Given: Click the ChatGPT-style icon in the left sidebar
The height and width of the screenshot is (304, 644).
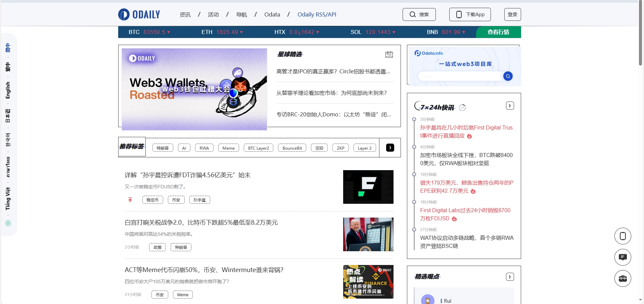Looking at the screenshot, I should click(x=8, y=223).
